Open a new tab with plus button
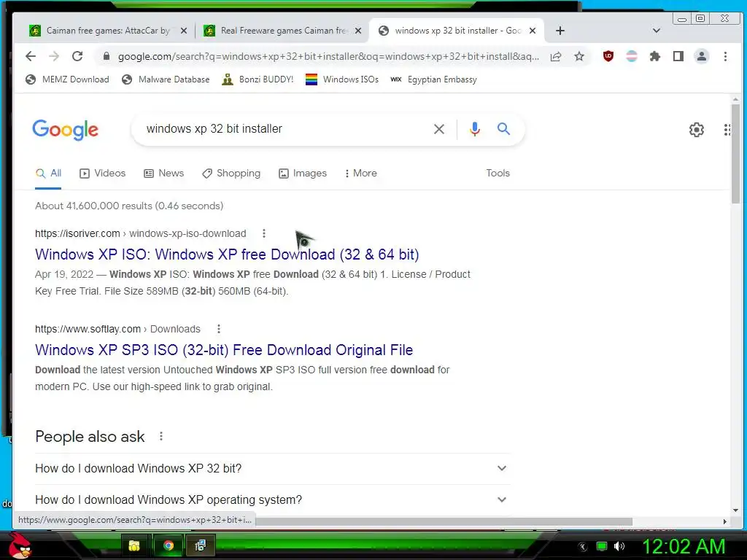The height and width of the screenshot is (560, 747). tap(560, 31)
